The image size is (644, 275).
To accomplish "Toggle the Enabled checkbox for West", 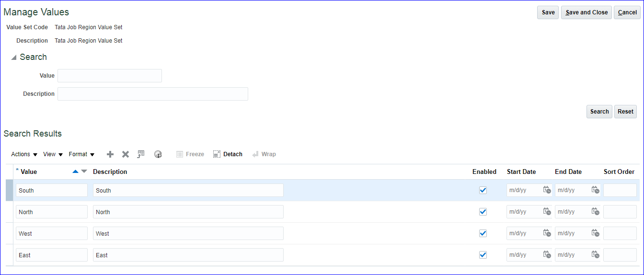I will tap(483, 233).
